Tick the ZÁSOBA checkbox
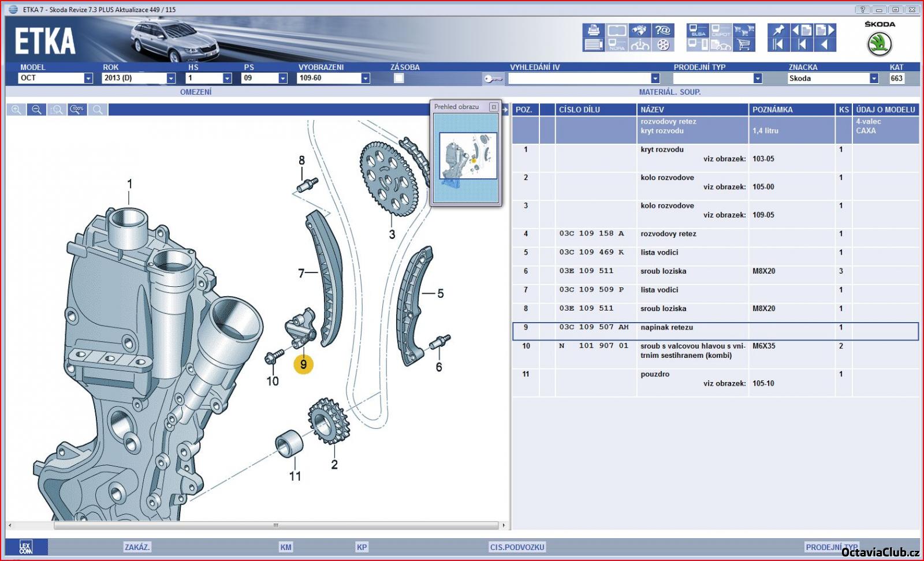The height and width of the screenshot is (561, 924). [x=398, y=78]
